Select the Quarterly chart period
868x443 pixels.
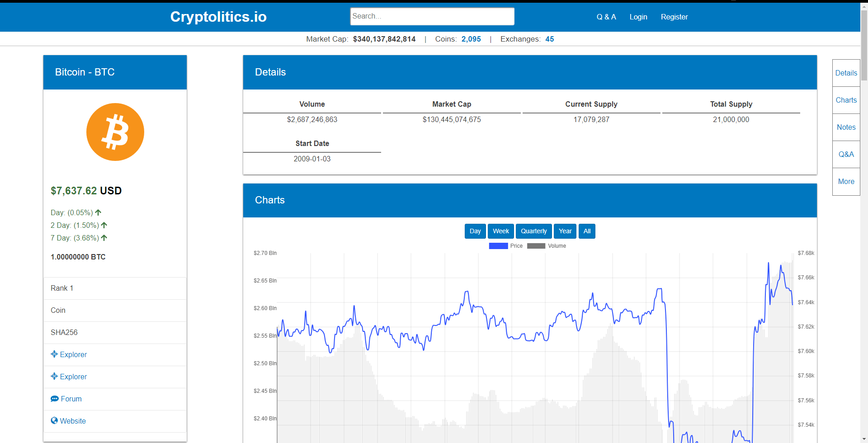[534, 231]
